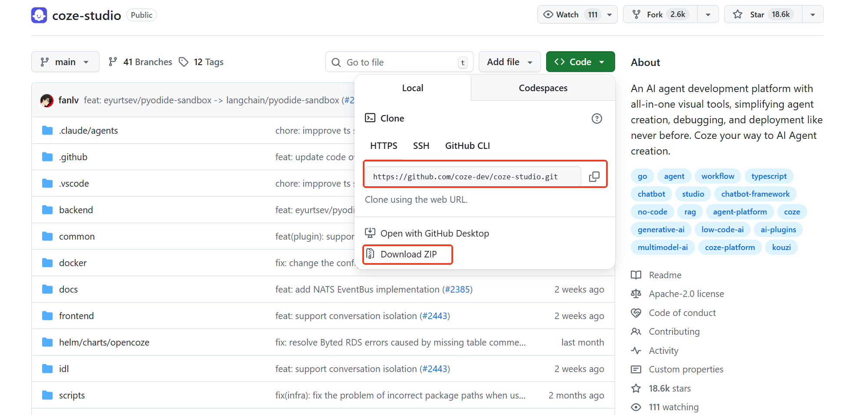Open the idl row commit message
The height and width of the screenshot is (415, 868).
(x=347, y=369)
